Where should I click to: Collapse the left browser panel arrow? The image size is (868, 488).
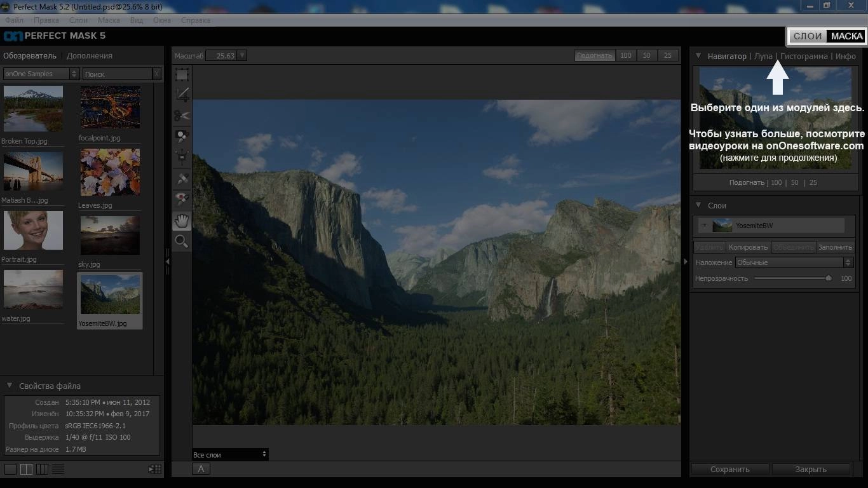[168, 261]
